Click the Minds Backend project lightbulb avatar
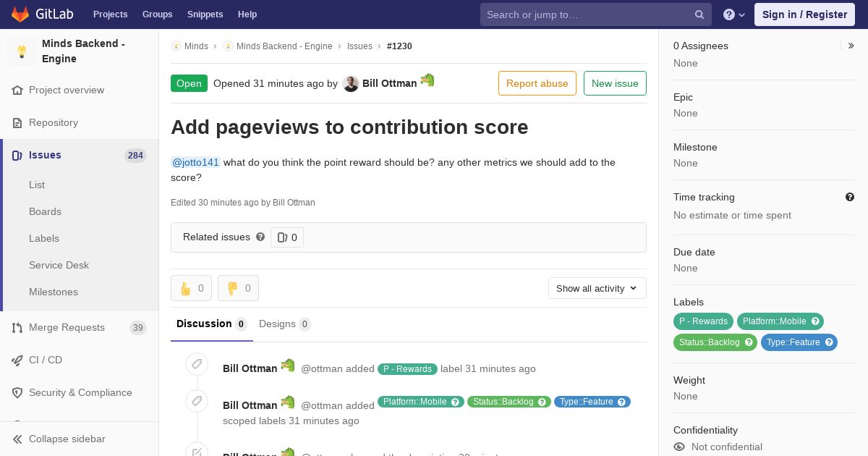 click(22, 51)
